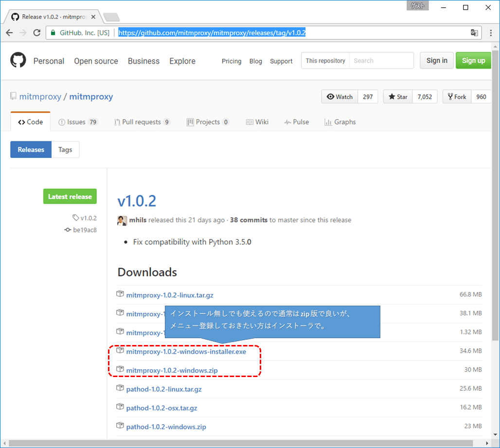Download mitmproxy-1.0.2-windows.zip
Viewport: 500px width, 448px height.
[x=172, y=370]
